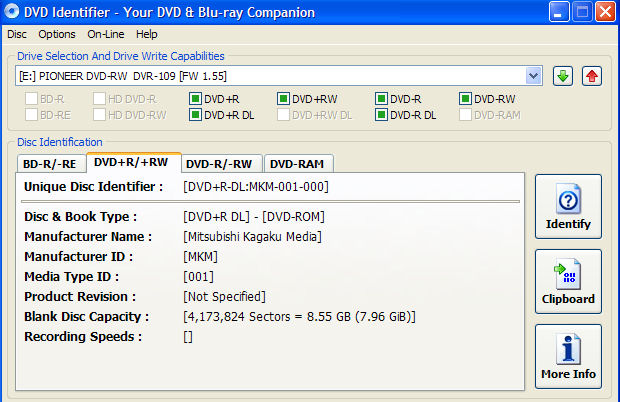Click the Product Revision label
The image size is (620, 402).
80,296
